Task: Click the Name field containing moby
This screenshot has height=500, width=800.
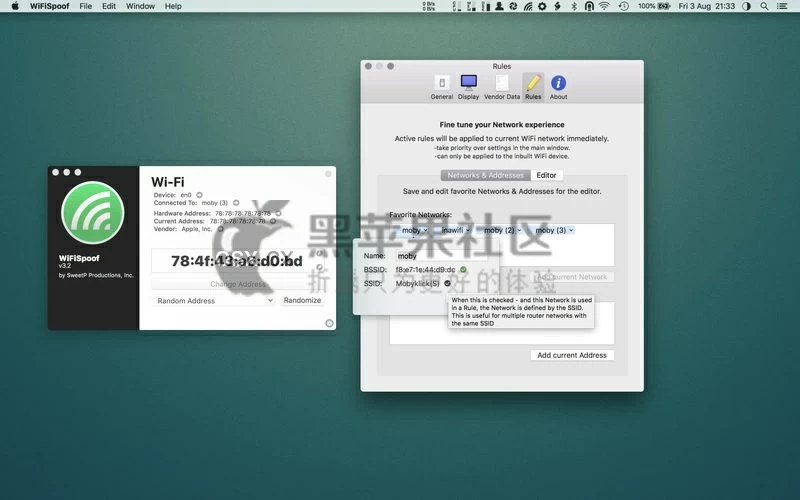Action: point(442,256)
